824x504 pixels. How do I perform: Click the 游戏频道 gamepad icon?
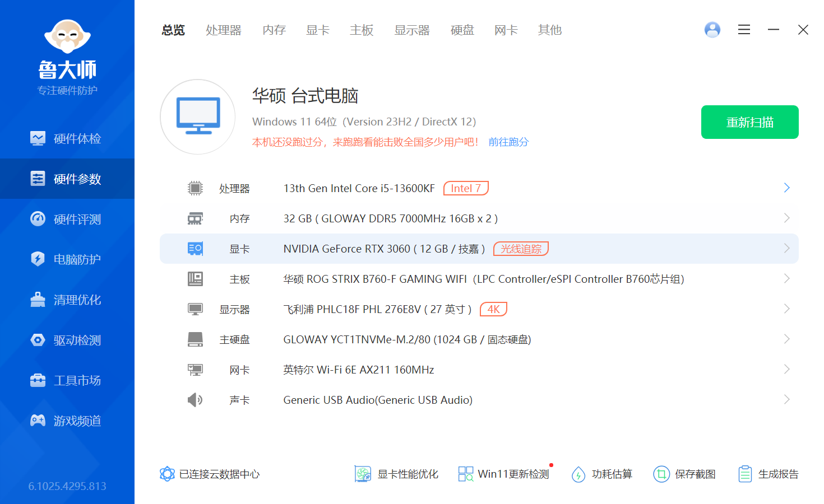[38, 421]
